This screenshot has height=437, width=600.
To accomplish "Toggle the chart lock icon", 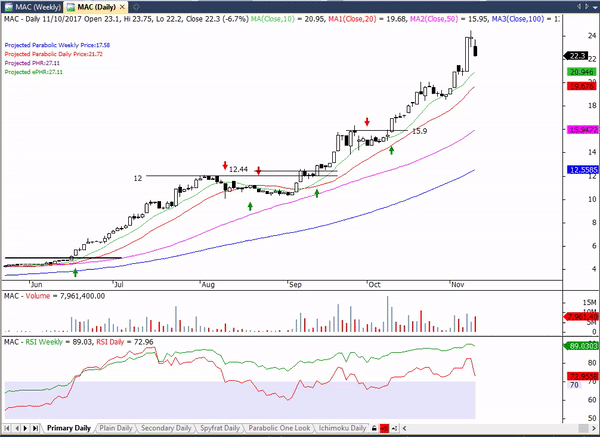I will coord(374,428).
